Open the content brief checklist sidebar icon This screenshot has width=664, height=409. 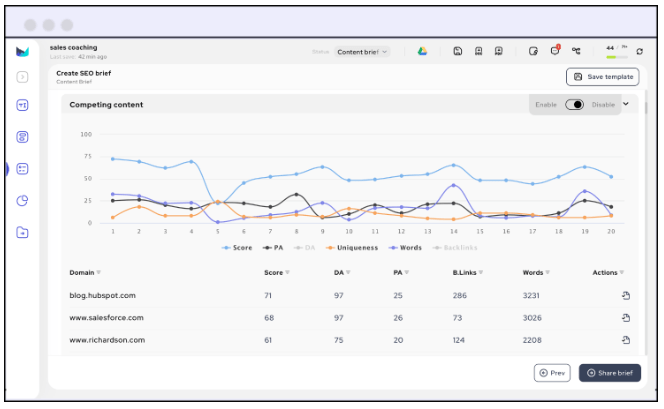(22, 169)
